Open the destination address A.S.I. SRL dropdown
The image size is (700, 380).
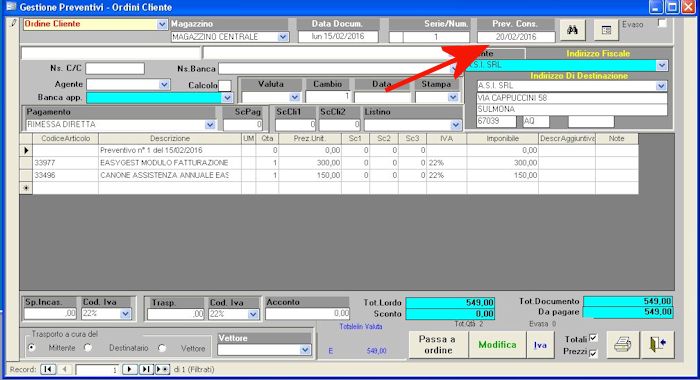click(x=661, y=86)
